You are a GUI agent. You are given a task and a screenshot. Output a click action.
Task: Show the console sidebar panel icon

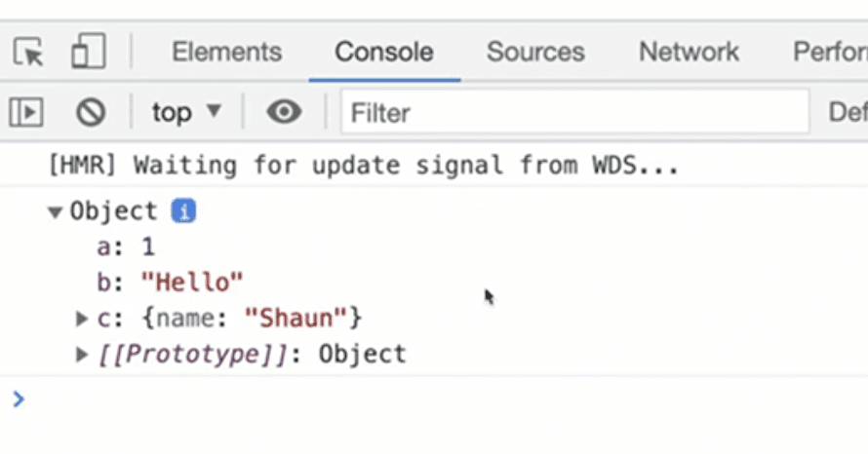click(x=26, y=112)
